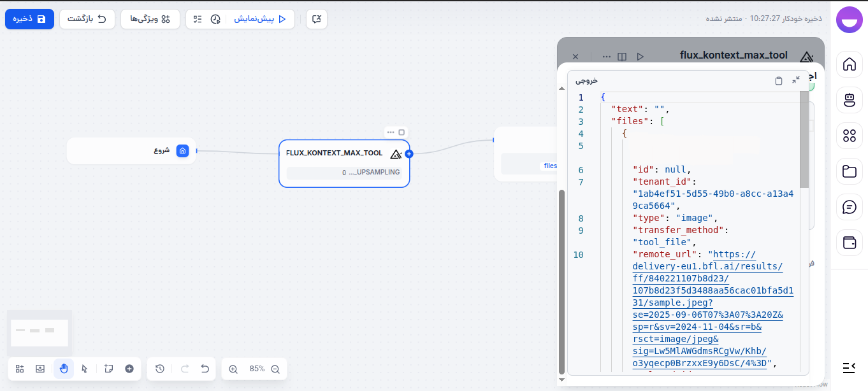This screenshot has width=868, height=391.
Task: Run flux_kontext_max_tool via its play icon
Action: (640, 56)
